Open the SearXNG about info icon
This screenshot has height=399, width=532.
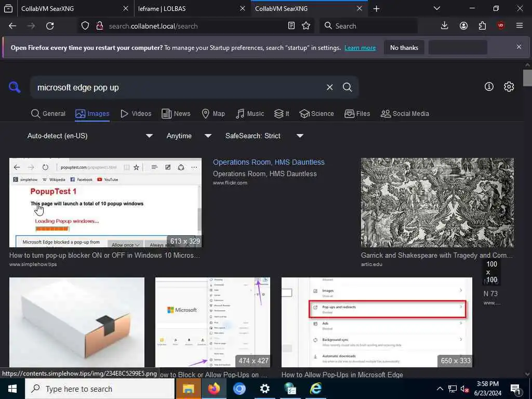click(x=489, y=87)
